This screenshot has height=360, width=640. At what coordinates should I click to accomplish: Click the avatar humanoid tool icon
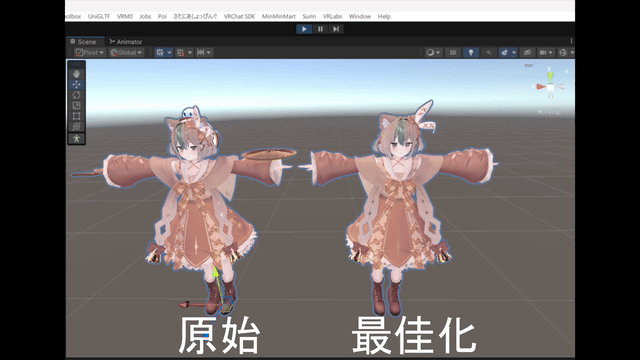tap(76, 139)
